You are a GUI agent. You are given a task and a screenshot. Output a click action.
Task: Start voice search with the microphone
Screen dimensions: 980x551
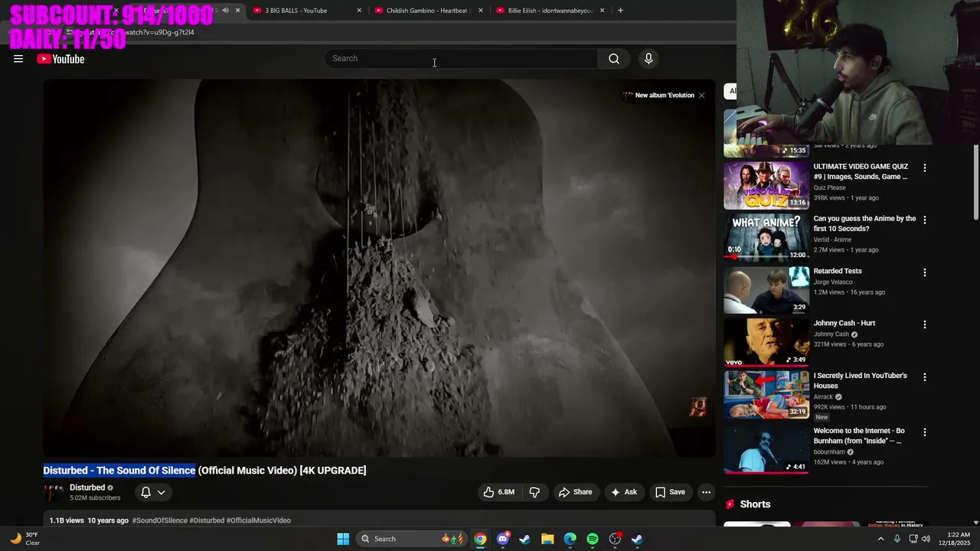pos(648,59)
